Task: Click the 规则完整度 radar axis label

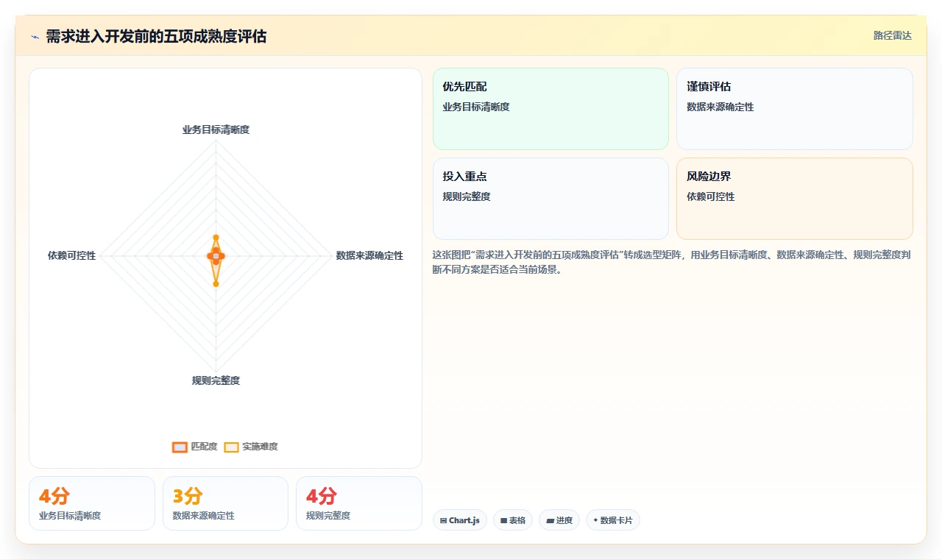Action: (x=216, y=380)
